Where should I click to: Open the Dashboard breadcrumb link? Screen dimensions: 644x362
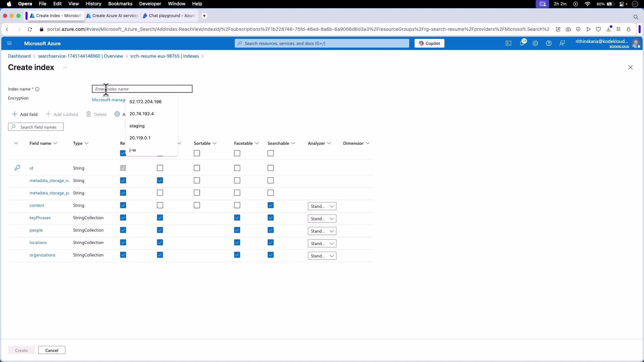pos(19,56)
